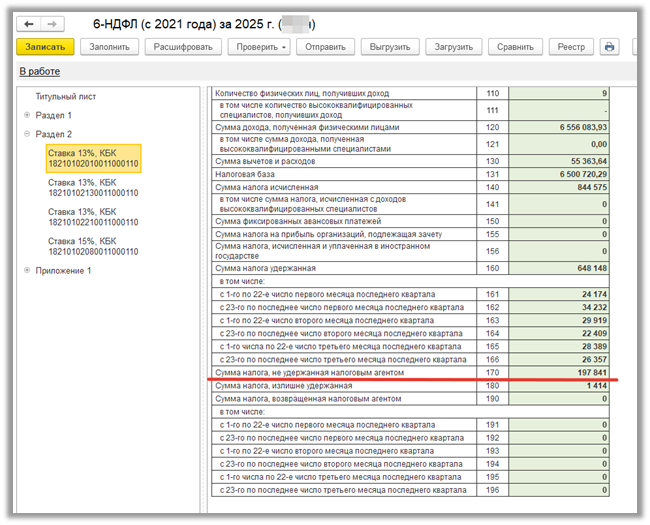Screen dimensions: 650x525
Task: Click the Загрузить toolbar button
Action: click(x=452, y=47)
